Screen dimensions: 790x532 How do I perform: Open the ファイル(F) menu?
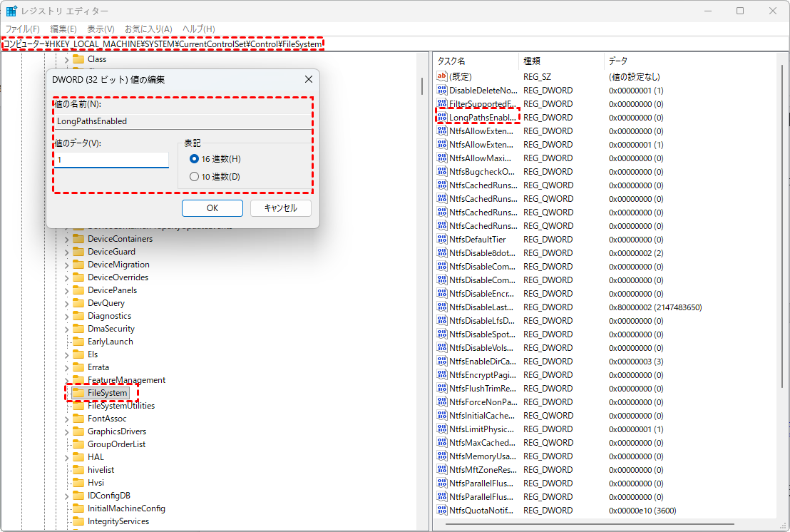point(22,29)
